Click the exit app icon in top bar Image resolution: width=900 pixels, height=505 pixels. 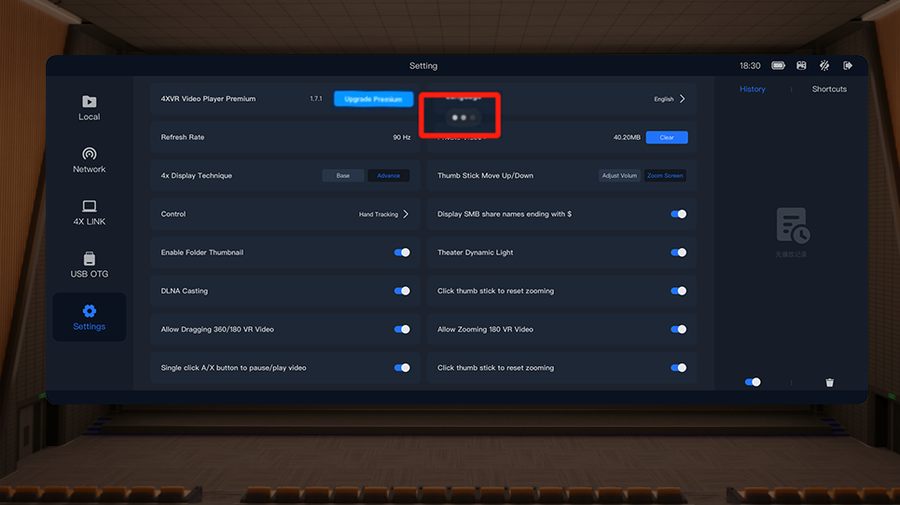(848, 65)
